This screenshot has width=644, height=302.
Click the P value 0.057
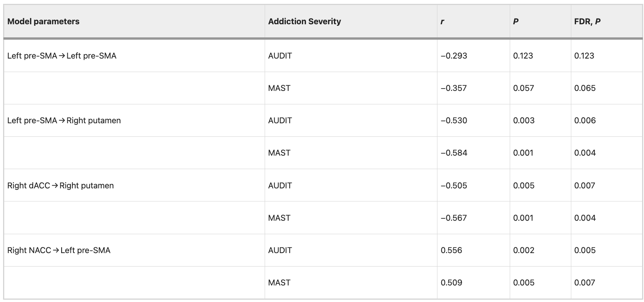(x=523, y=88)
